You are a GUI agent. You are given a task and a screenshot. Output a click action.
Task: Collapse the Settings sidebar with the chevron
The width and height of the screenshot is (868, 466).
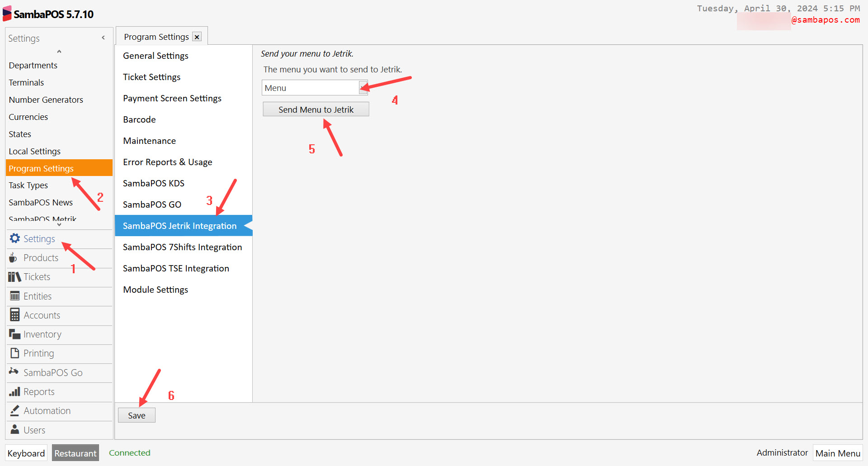(x=103, y=37)
